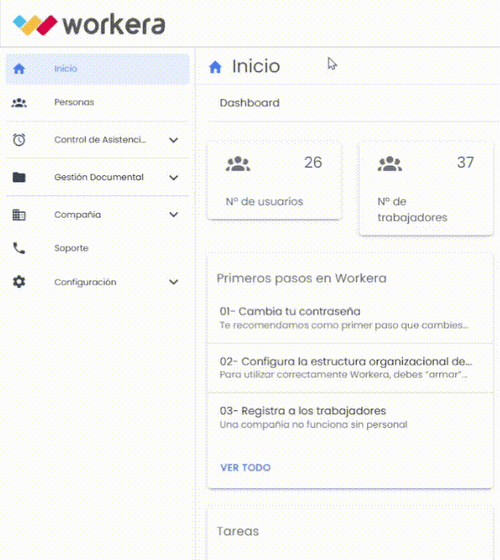Image resolution: width=500 pixels, height=560 pixels.
Task: Click the Nº de usuarios label
Action: [264, 201]
